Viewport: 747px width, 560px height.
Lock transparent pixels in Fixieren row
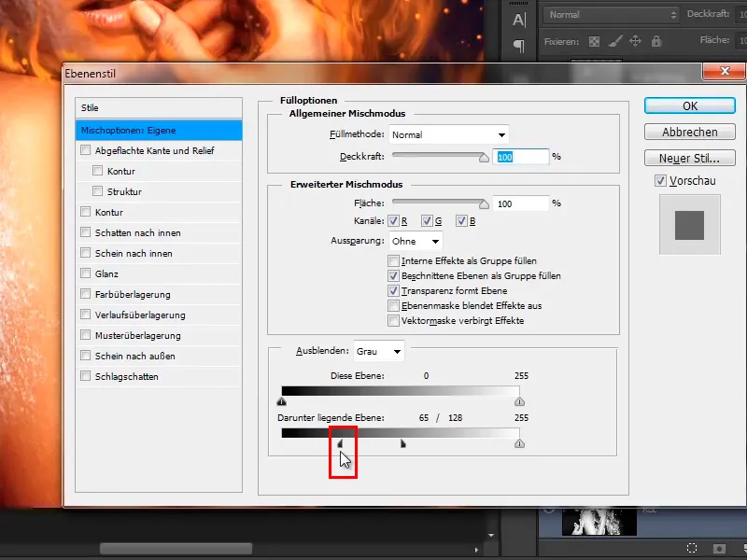(x=594, y=41)
